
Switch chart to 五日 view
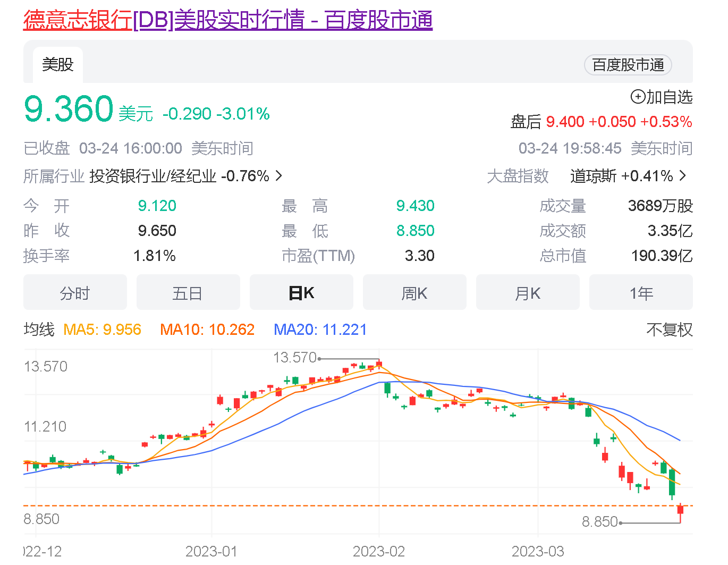tap(188, 292)
